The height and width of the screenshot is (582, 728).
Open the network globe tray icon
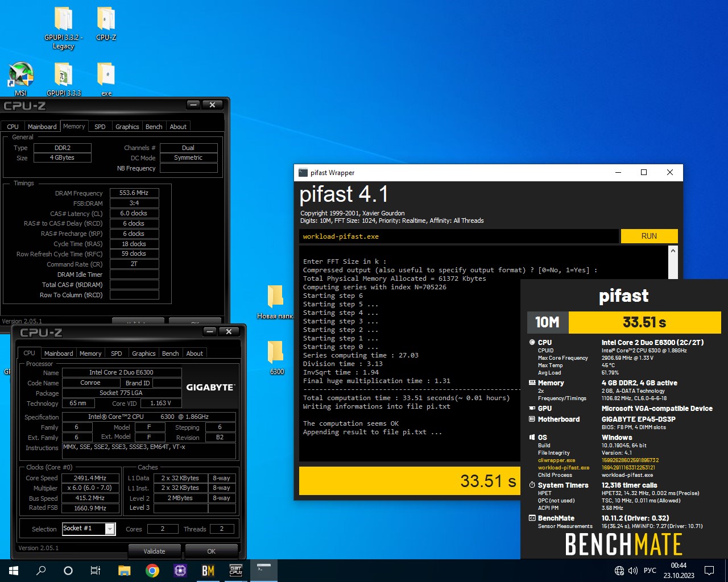coord(619,571)
